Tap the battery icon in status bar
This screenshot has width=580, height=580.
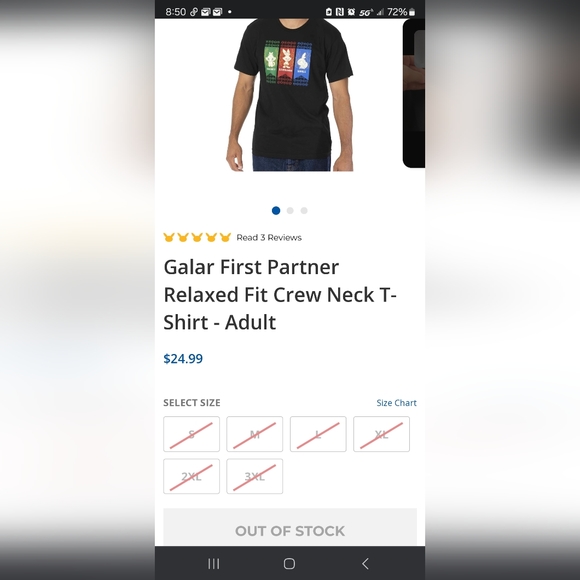pyautogui.click(x=412, y=12)
